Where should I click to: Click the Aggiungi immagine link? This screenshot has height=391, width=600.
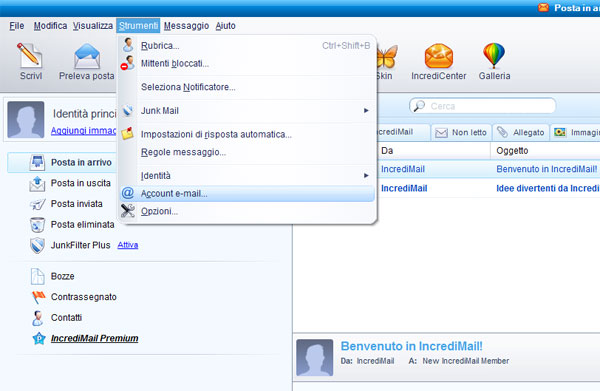coord(83,130)
